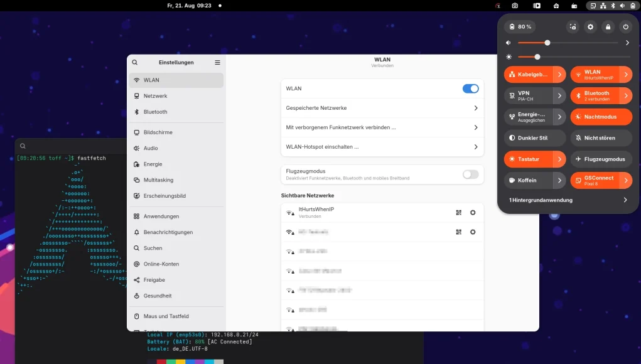Toggle the Flugzeugmodus switch in settings
Viewport: 641px width, 364px height.
tap(470, 174)
